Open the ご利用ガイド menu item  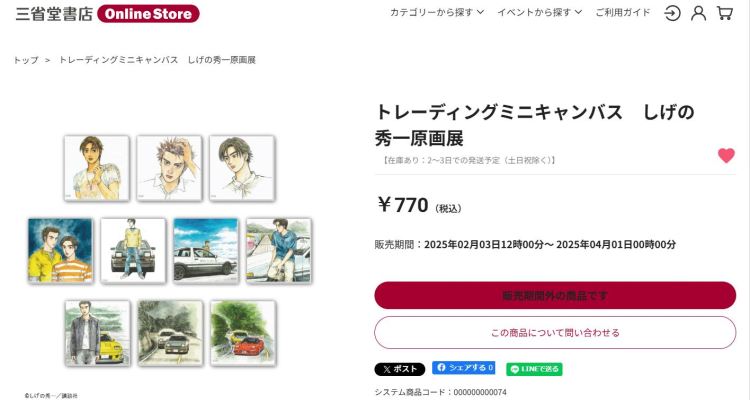(x=623, y=12)
